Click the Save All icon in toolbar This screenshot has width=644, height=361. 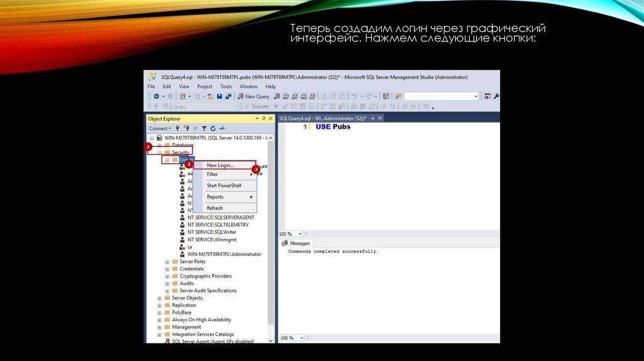[228, 96]
